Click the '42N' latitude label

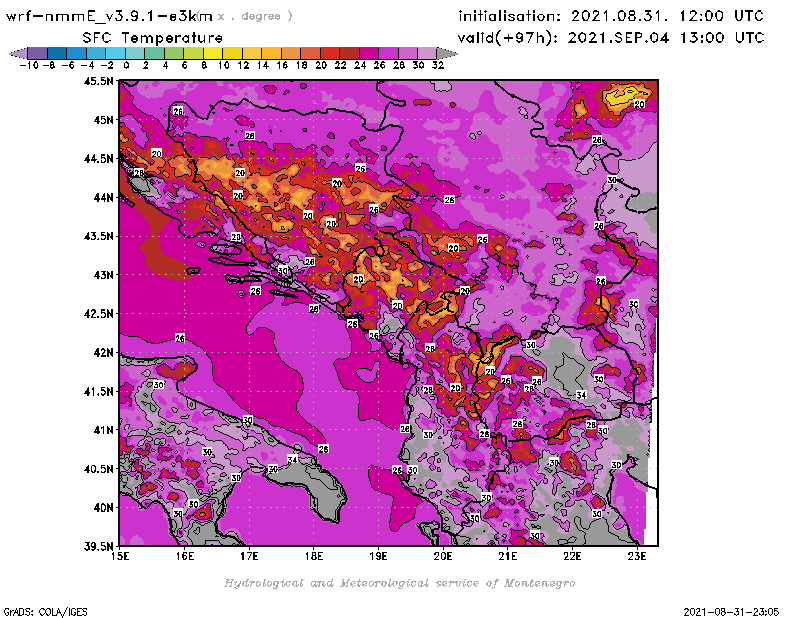click(103, 353)
